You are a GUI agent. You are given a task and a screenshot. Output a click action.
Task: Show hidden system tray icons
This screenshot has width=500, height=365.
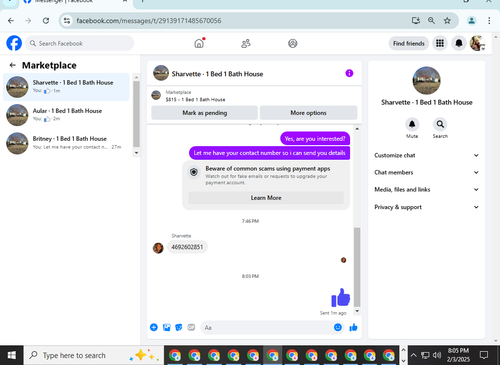click(413, 355)
